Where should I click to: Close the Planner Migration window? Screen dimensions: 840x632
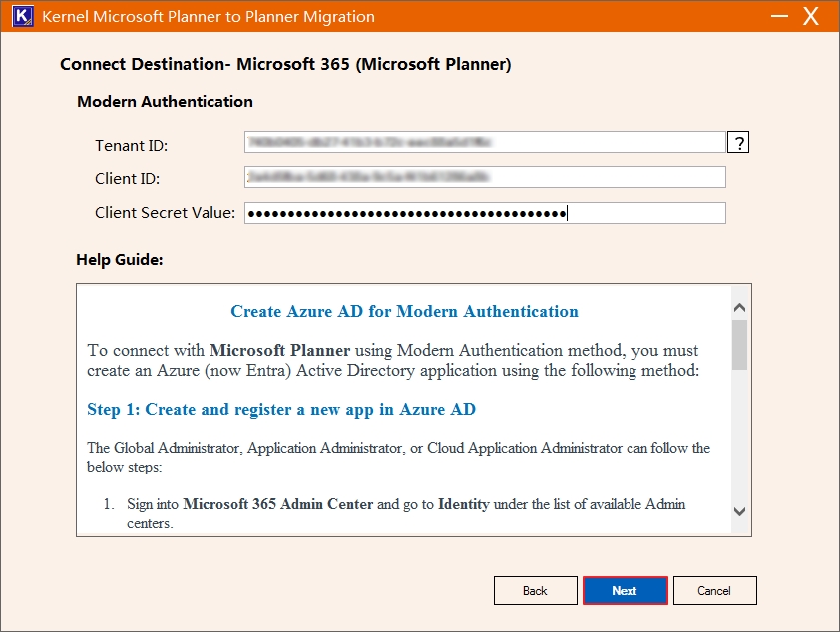(x=811, y=16)
